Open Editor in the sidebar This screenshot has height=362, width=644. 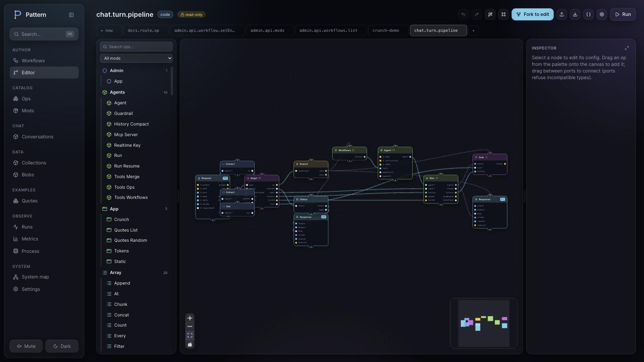(44, 72)
